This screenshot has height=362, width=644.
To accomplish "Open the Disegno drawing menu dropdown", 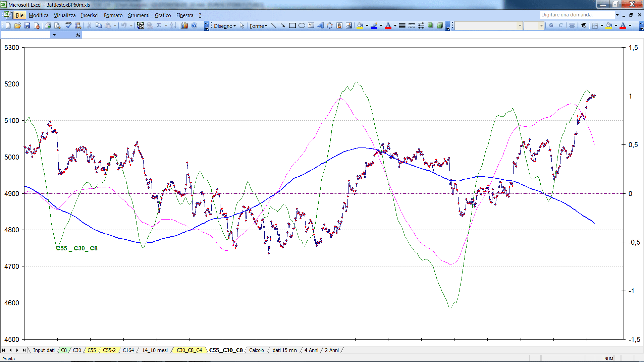I will 225,26.
